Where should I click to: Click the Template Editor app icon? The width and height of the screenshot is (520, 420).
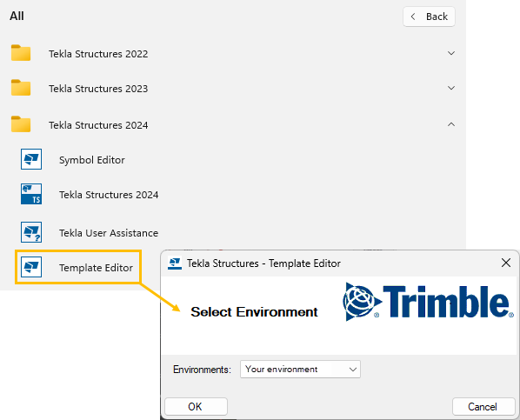coord(31,267)
